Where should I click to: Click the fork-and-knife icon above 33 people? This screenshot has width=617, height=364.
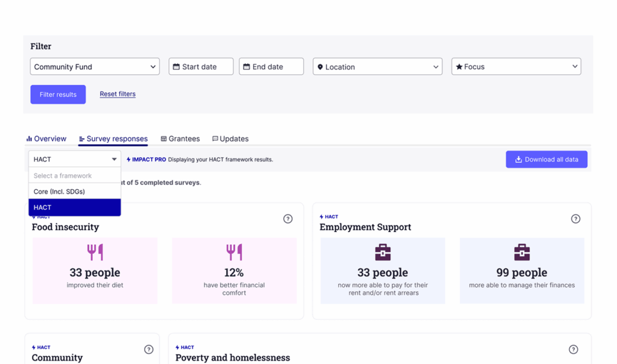pos(95,253)
